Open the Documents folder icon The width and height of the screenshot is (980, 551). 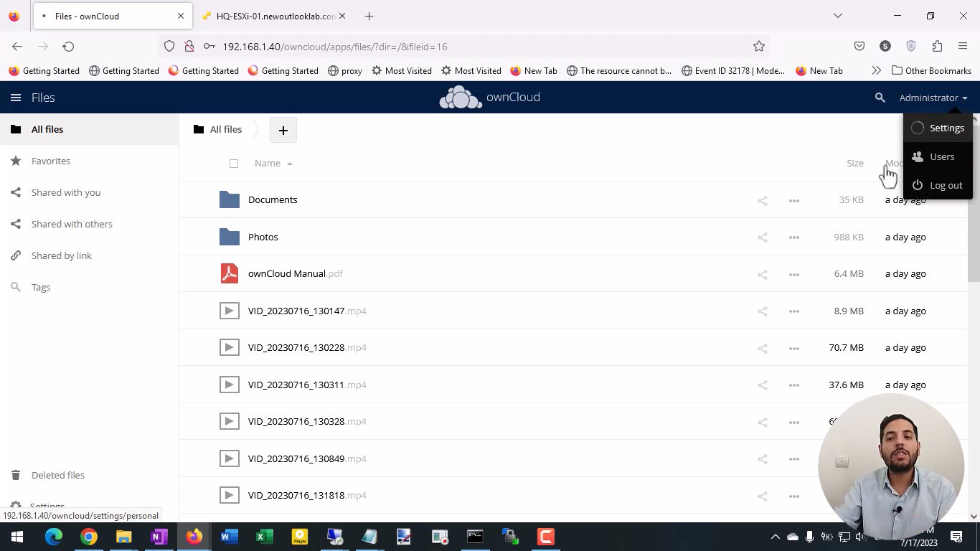pyautogui.click(x=230, y=199)
